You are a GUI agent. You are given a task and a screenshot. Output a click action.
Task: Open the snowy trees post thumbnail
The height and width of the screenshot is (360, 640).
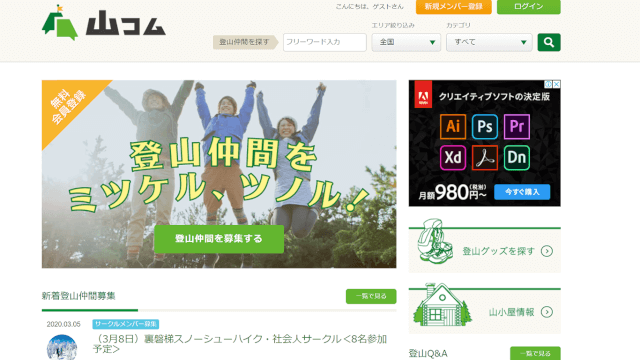pyautogui.click(x=62, y=347)
